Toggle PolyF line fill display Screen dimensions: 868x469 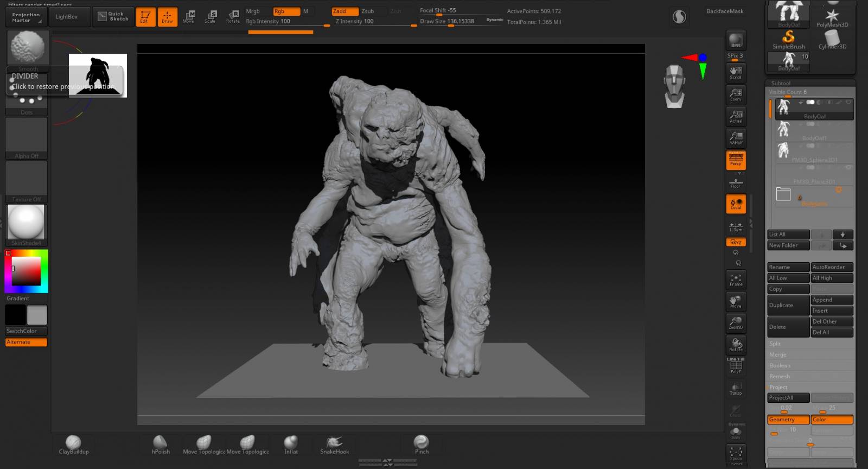pos(736,366)
